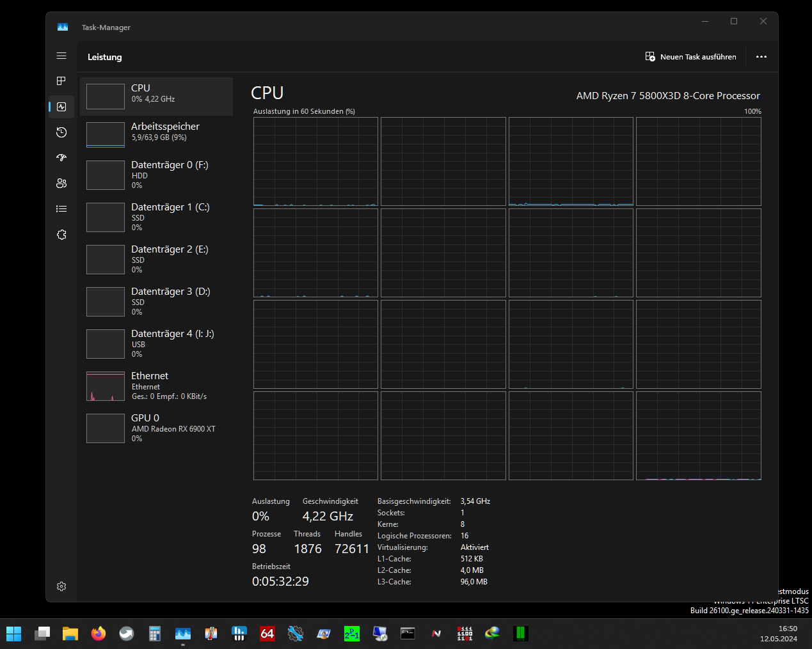Click Basisgeschwindigkeit value '3,54 GHz'
The width and height of the screenshot is (812, 649).
tap(475, 501)
